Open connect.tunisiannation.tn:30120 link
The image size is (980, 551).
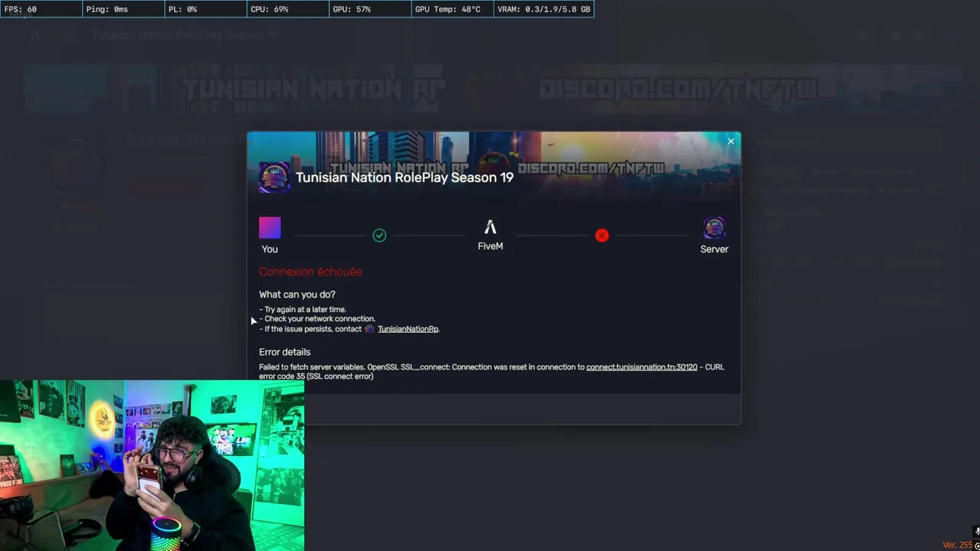point(642,367)
